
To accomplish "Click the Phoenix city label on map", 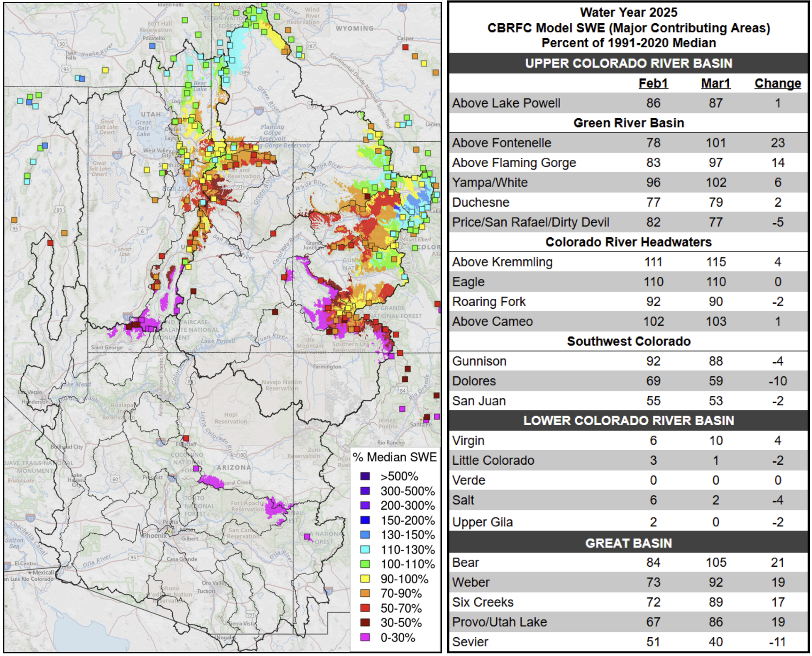I will coord(154,535).
